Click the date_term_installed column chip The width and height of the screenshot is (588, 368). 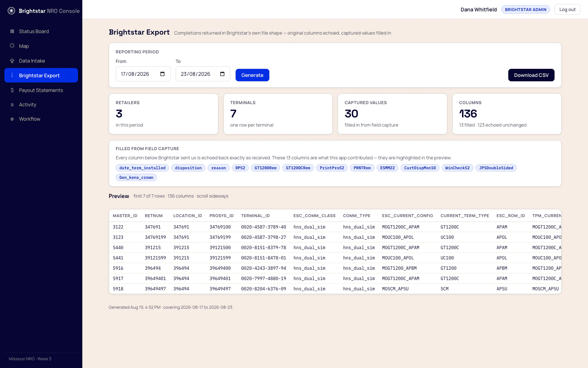(143, 168)
